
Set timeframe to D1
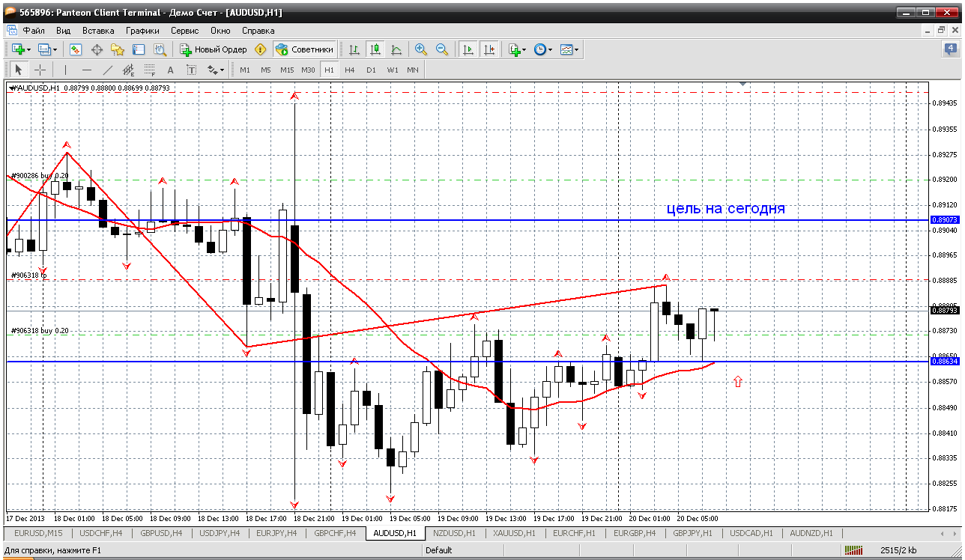pos(371,70)
